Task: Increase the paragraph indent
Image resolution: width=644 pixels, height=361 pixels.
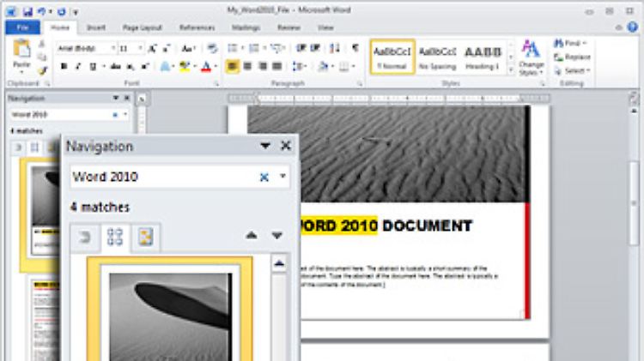Action: click(x=315, y=48)
